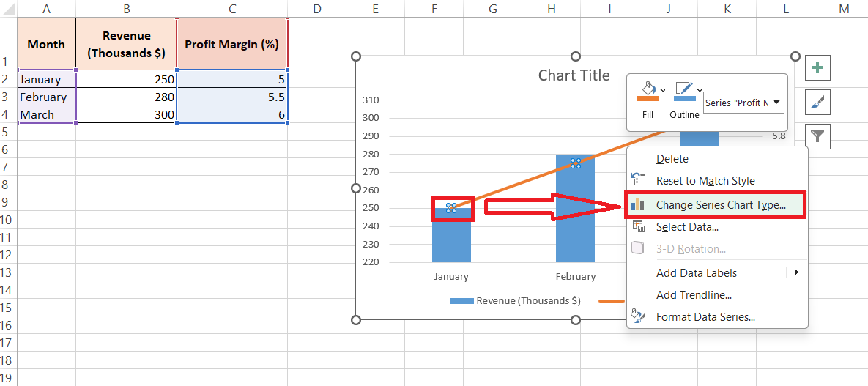This screenshot has width=868, height=386.
Task: Click the chart's top-left resize handle
Action: (356, 56)
